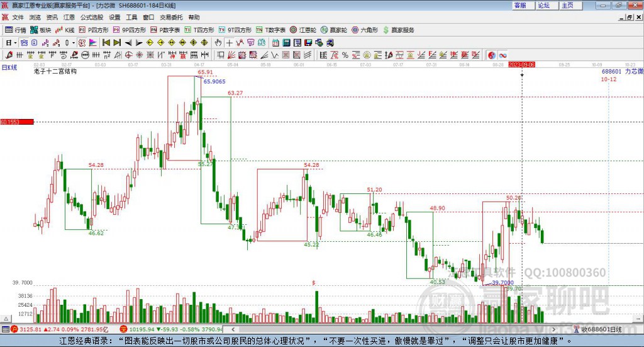Click the small triangle button at the volume panel corner
Image resolution: width=644 pixels, height=347 pixels.
coord(6,319)
